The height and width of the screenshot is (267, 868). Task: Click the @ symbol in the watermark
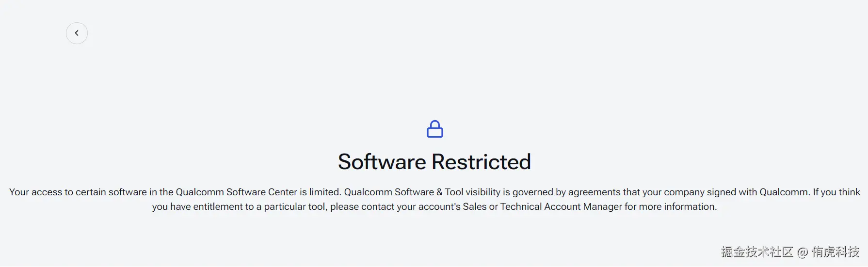[803, 252]
